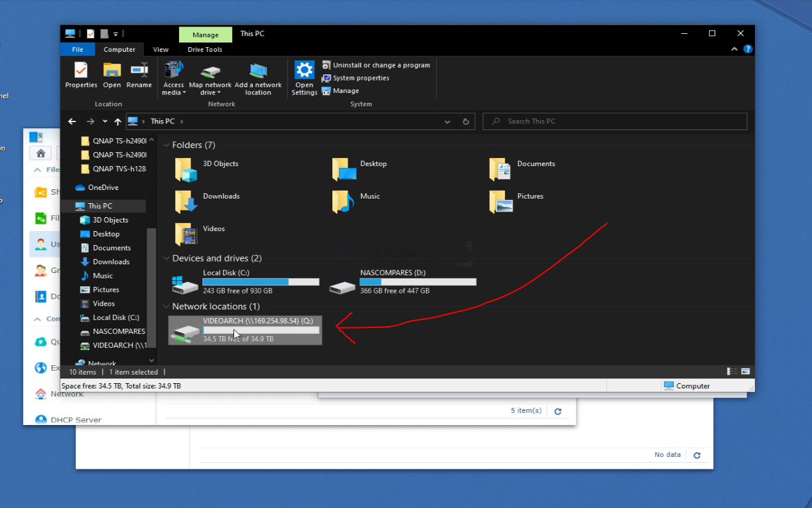The height and width of the screenshot is (508, 812).
Task: Collapse the ribbon with the chevron
Action: pos(734,49)
